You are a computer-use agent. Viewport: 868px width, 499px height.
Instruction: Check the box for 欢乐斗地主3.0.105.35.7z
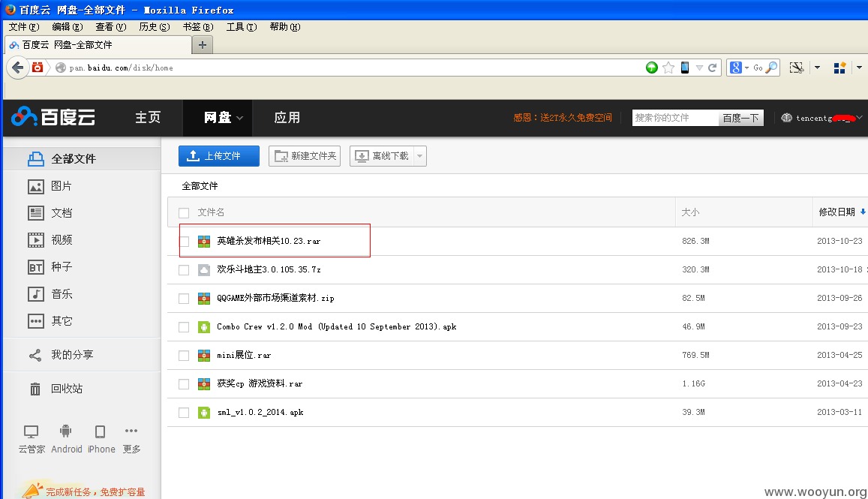pyautogui.click(x=184, y=269)
